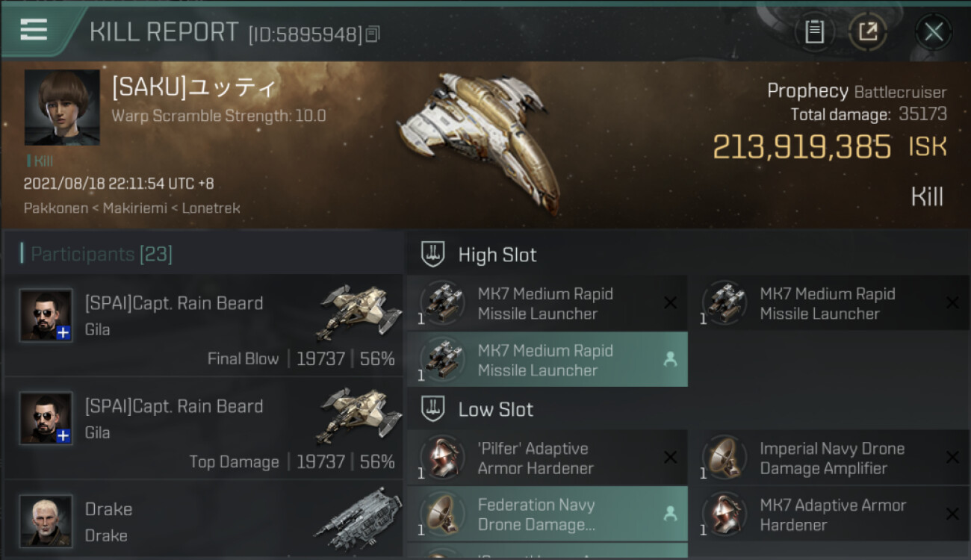Screen dimensions: 971x560
Task: View victim ユッティ's portrait
Action: click(x=62, y=107)
